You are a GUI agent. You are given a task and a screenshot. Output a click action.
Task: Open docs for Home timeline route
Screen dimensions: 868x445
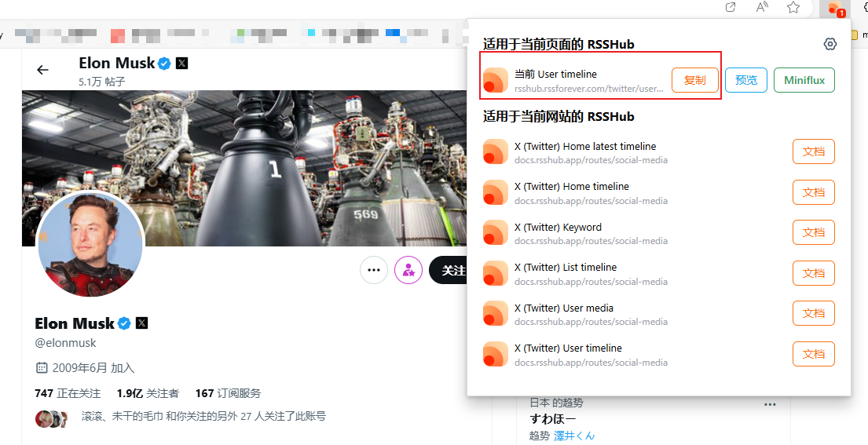pyautogui.click(x=814, y=192)
